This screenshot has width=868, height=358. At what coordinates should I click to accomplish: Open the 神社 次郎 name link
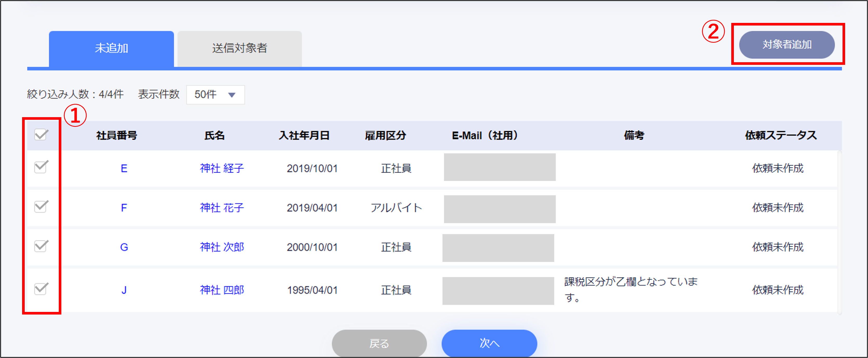pos(222,247)
